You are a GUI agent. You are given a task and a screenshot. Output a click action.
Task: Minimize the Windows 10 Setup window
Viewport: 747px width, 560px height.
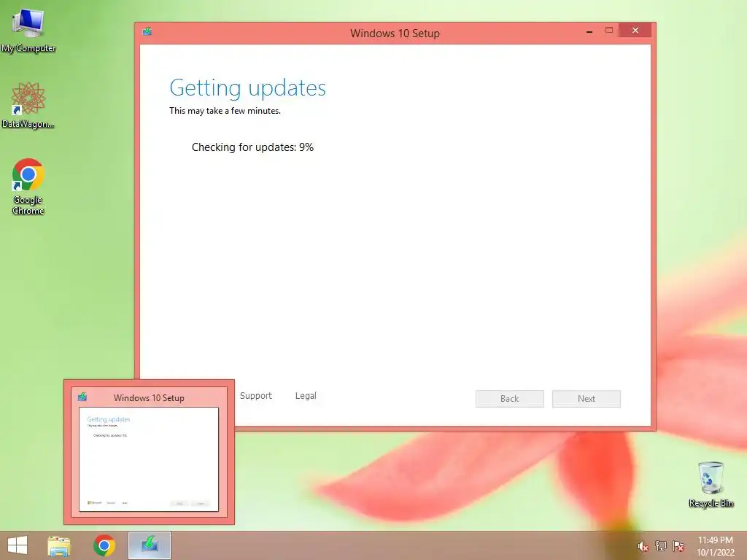coord(589,31)
